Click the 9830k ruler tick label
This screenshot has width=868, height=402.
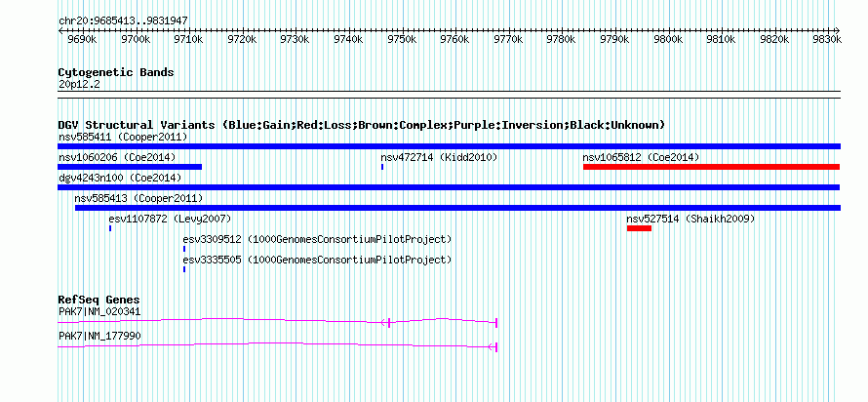pos(826,39)
